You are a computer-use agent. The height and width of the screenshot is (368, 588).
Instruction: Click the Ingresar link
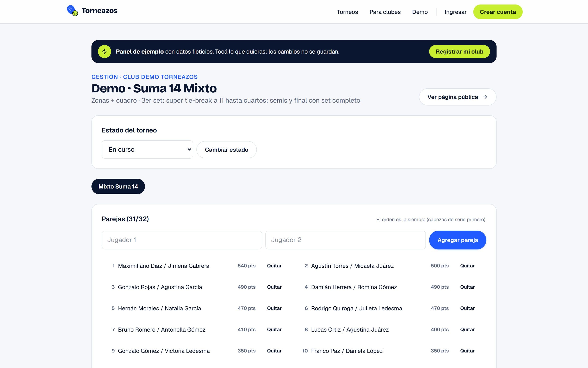coord(455,12)
